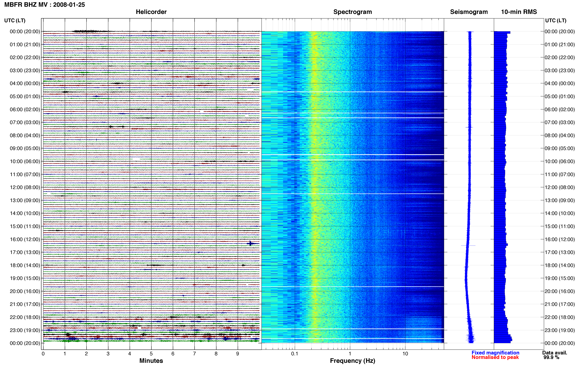Click left time label 17:00 (13:00)
This screenshot has height=368, width=588.
pos(25,252)
